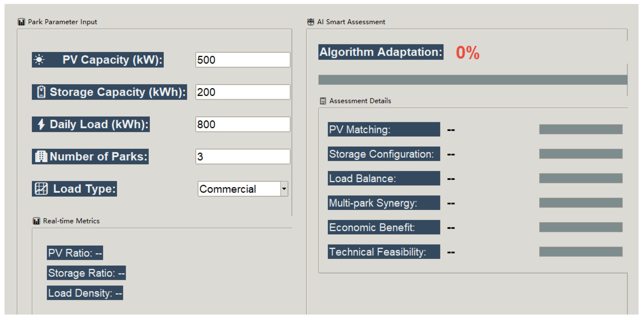Viewport: 644px width, 320px height.
Task: Click the Algorithm Adaptation progress bar
Action: [x=472, y=80]
